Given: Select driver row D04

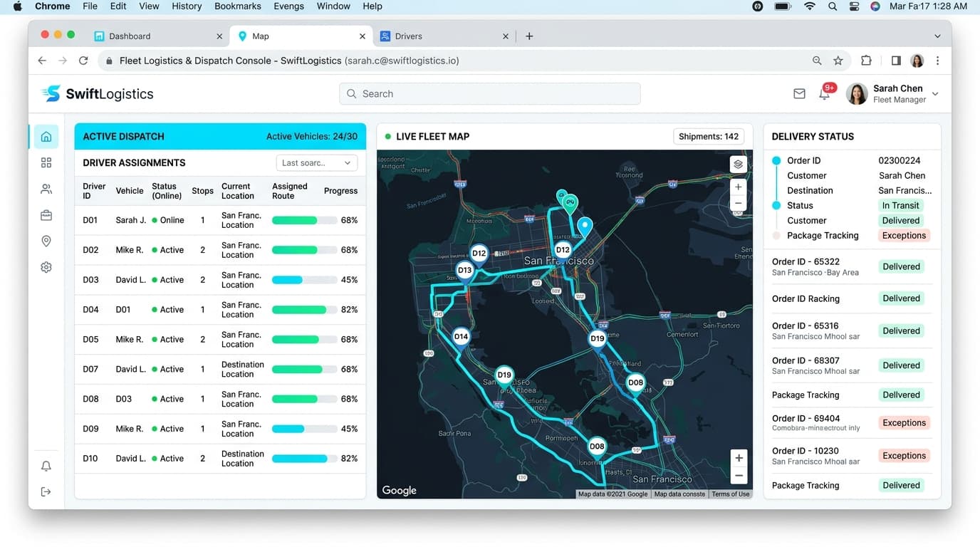Looking at the screenshot, I should [x=220, y=310].
